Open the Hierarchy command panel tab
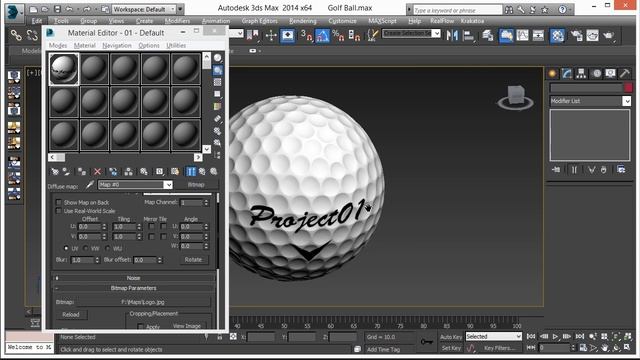Image resolution: width=640 pixels, height=360 pixels. (x=581, y=73)
